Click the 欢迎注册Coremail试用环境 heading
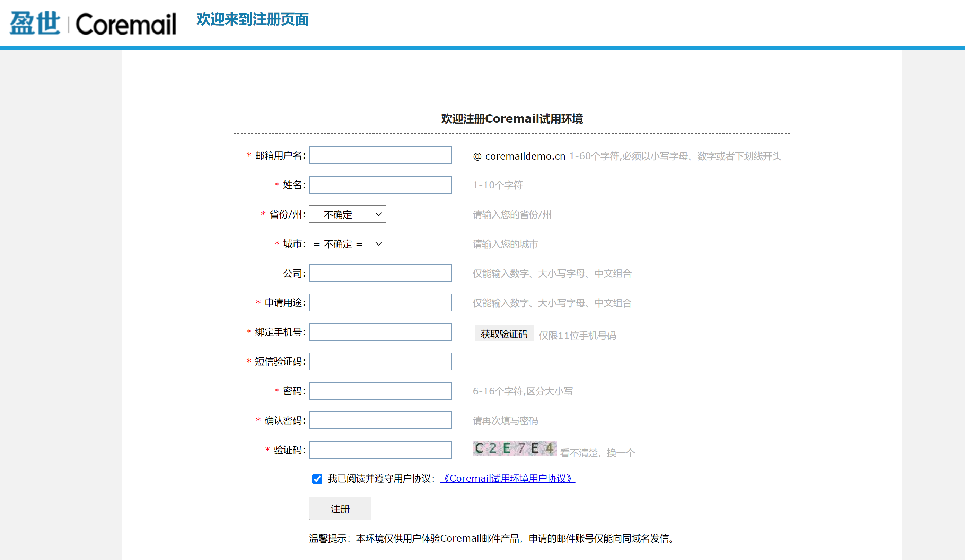Image resolution: width=965 pixels, height=560 pixels. pyautogui.click(x=512, y=119)
